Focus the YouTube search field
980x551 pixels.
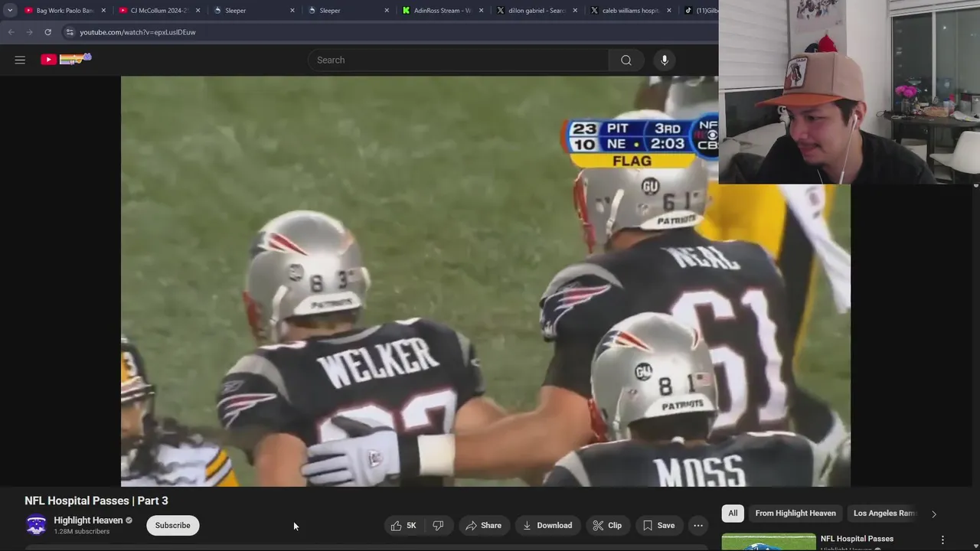tap(458, 60)
